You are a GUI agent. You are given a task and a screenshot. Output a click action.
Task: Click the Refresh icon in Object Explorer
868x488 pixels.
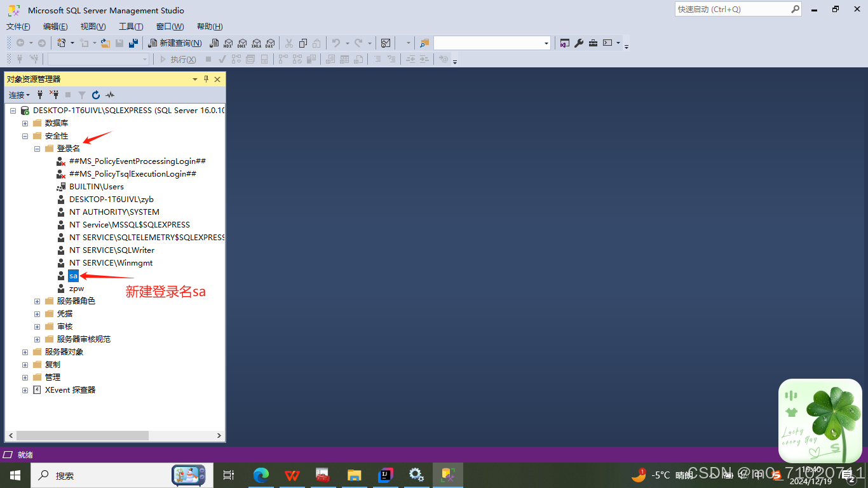coord(96,95)
